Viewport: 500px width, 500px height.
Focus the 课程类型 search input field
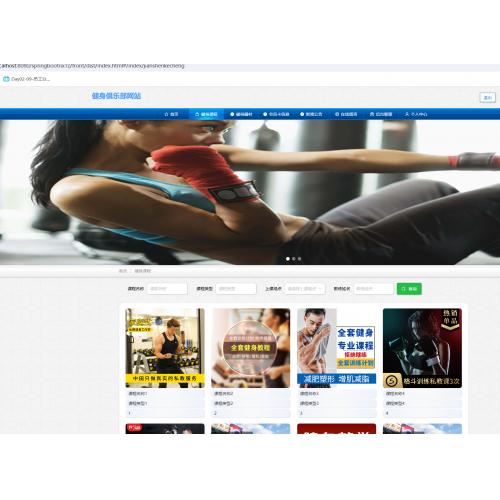pyautogui.click(x=236, y=289)
